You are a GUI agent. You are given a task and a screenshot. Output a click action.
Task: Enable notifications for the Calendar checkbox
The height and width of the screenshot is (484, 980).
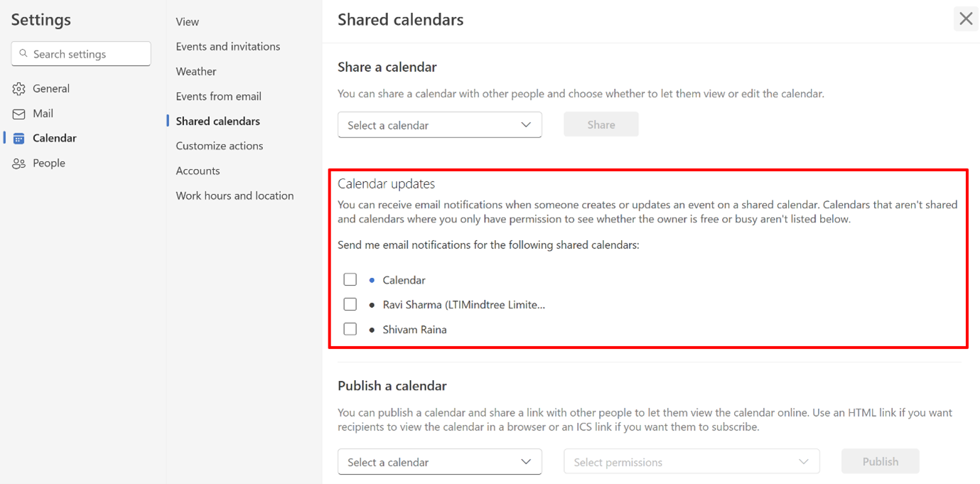point(350,279)
